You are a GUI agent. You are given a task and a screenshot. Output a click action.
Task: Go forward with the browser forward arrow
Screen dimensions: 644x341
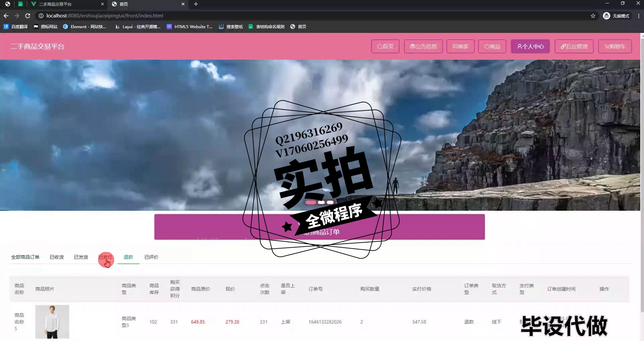click(x=17, y=16)
